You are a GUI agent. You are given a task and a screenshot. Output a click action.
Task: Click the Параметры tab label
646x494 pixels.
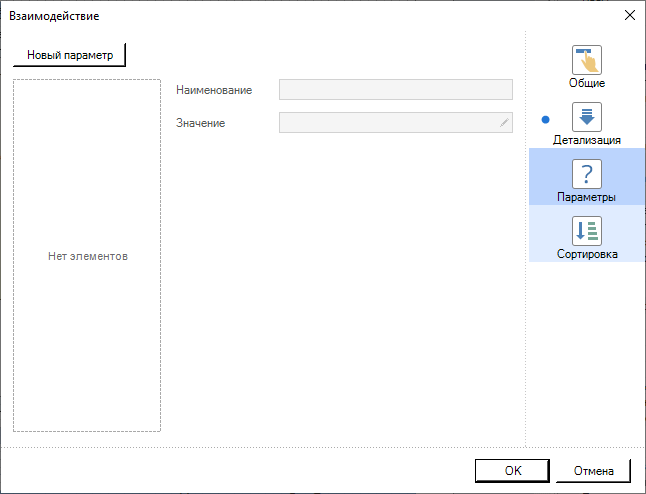click(586, 197)
